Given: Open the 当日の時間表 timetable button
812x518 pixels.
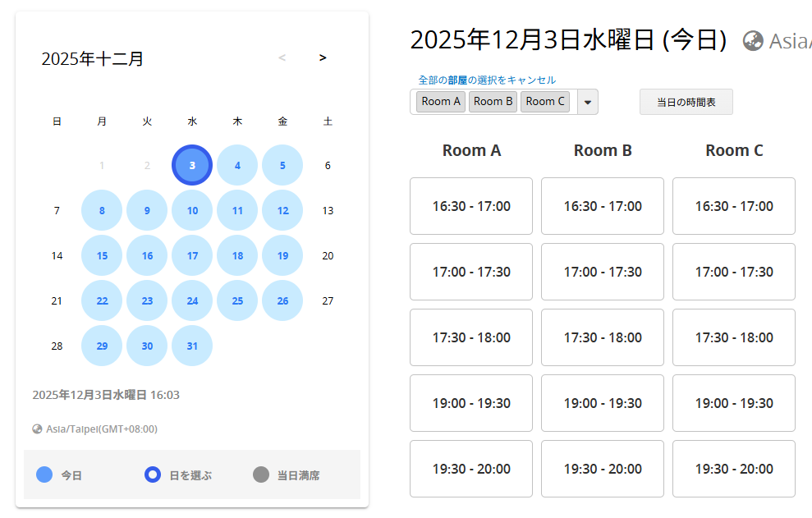Looking at the screenshot, I should click(x=686, y=102).
